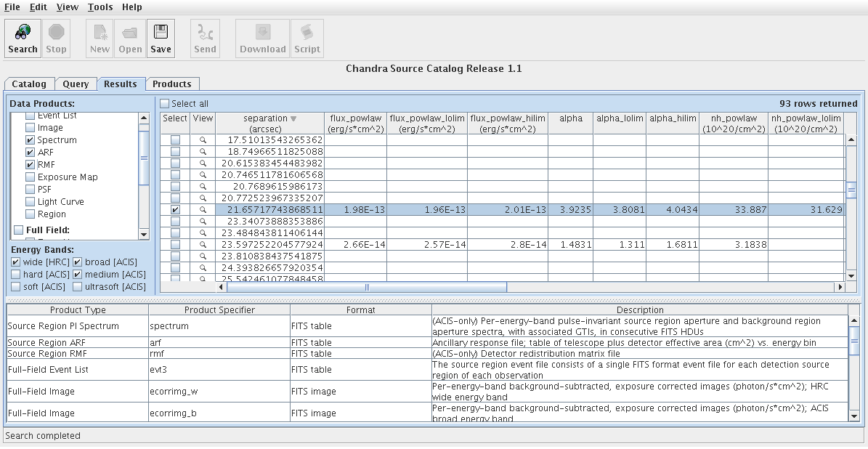Switch to the Products tab
Screen dimensions: 868x449
click(172, 84)
